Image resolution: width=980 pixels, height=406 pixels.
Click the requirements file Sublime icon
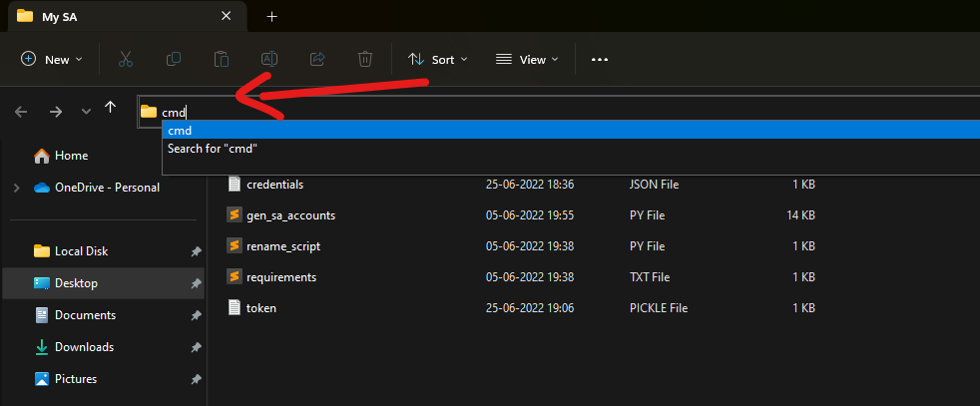pos(235,276)
